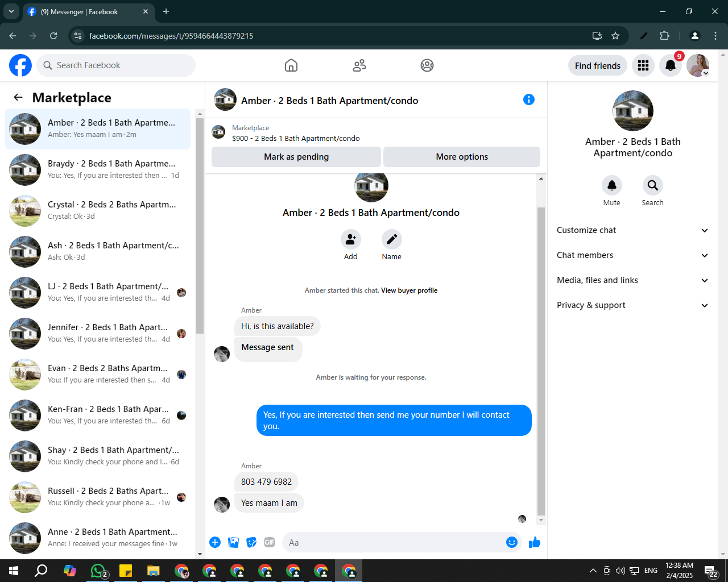The image size is (728, 582).
Task: Click the Facebook logo icon
Action: [20, 65]
